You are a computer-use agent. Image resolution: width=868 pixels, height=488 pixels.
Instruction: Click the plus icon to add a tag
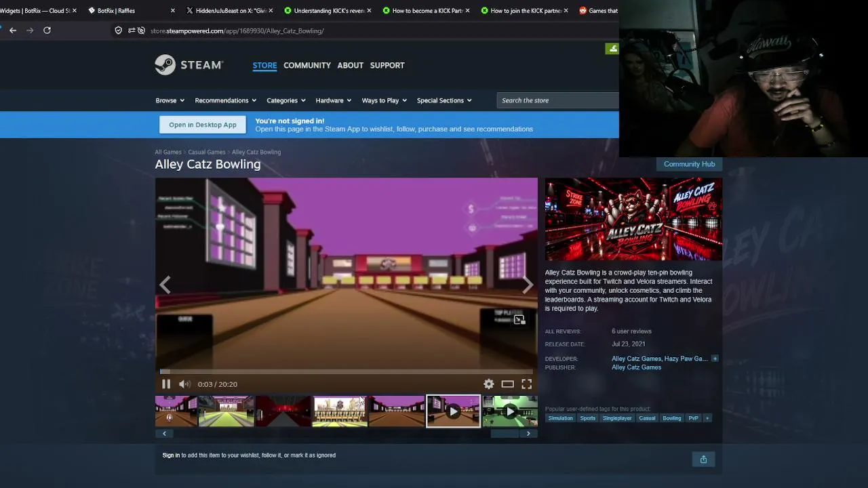(707, 418)
